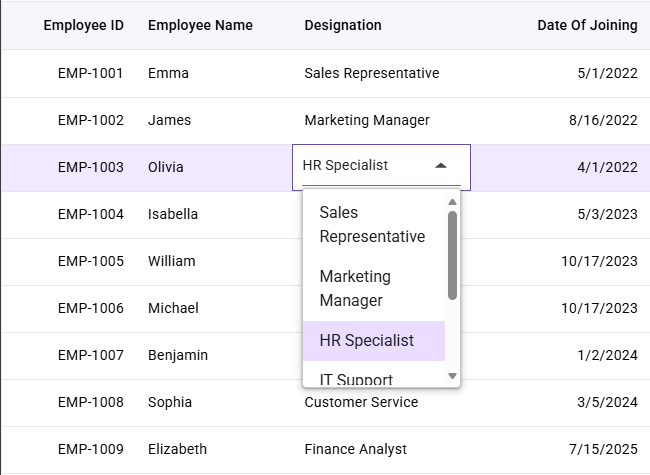The width and height of the screenshot is (650, 475).
Task: Sort by Employee Name column header
Action: click(x=200, y=25)
